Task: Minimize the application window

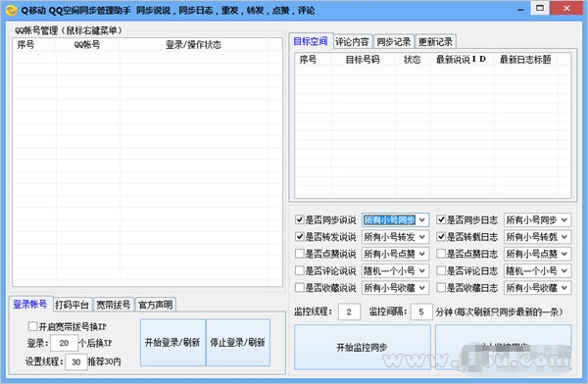Action: 520,9
